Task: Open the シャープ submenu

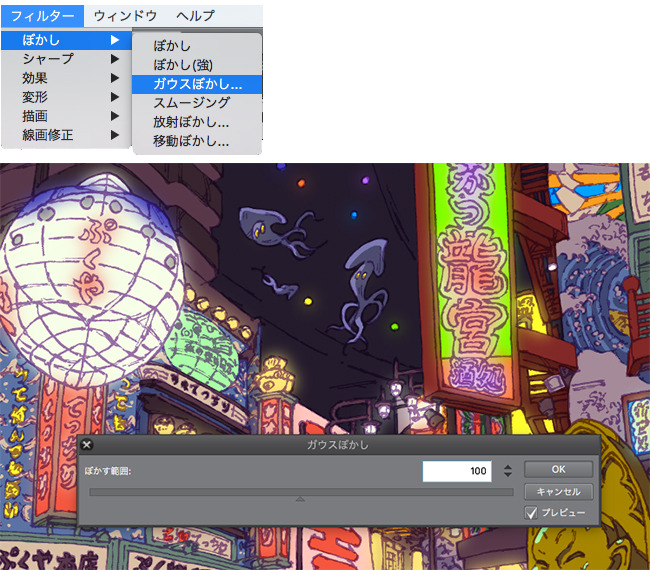Action: (66, 59)
